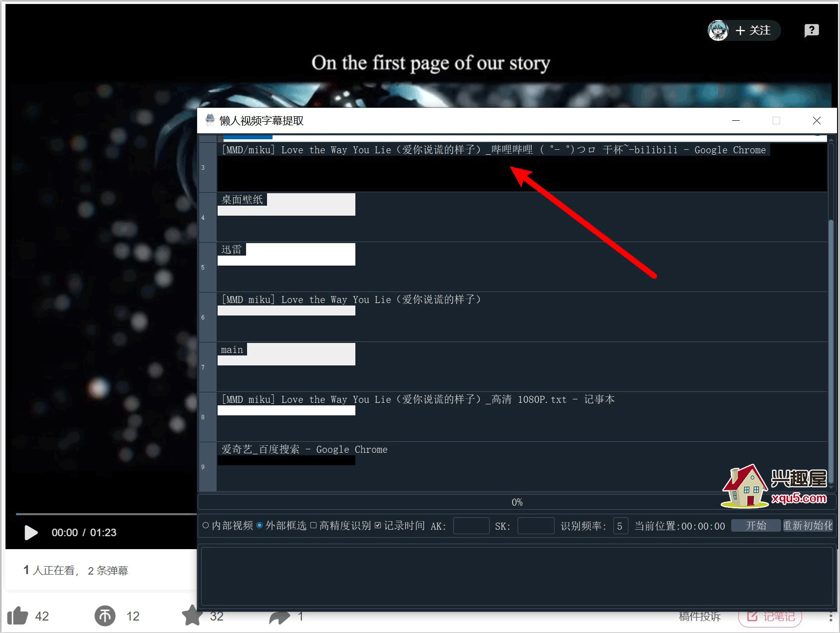Click the video progress bar
The height and width of the screenshot is (633, 840).
coord(106,514)
